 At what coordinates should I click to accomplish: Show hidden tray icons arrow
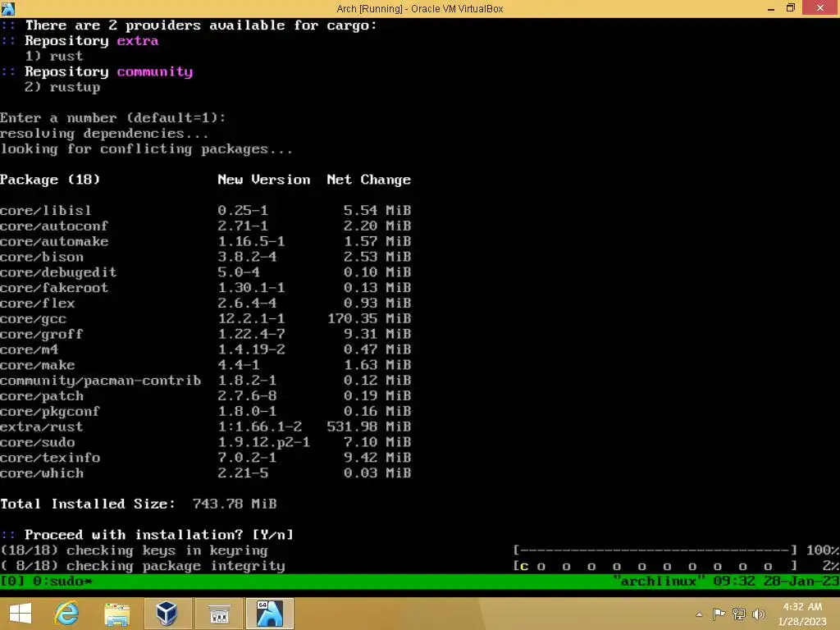pos(699,614)
